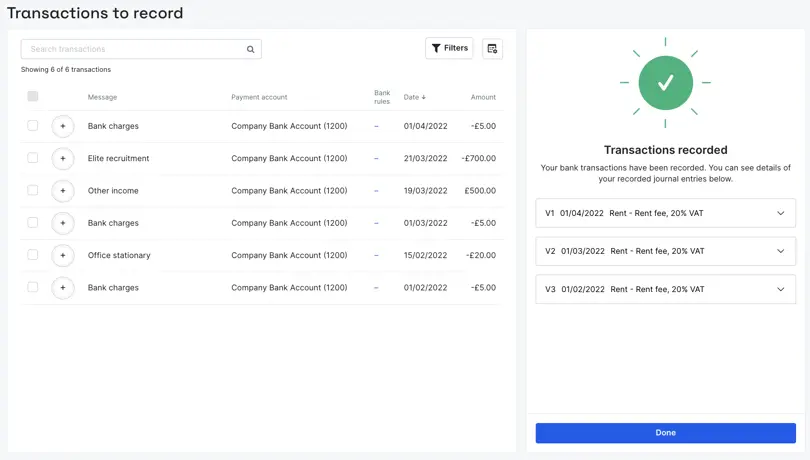The image size is (810, 460).
Task: Expand journal entry V3 01/02/2022
Action: [665, 289]
